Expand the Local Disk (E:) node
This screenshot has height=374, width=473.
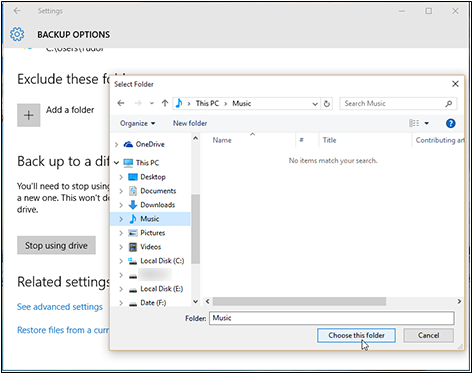pyautogui.click(x=121, y=289)
